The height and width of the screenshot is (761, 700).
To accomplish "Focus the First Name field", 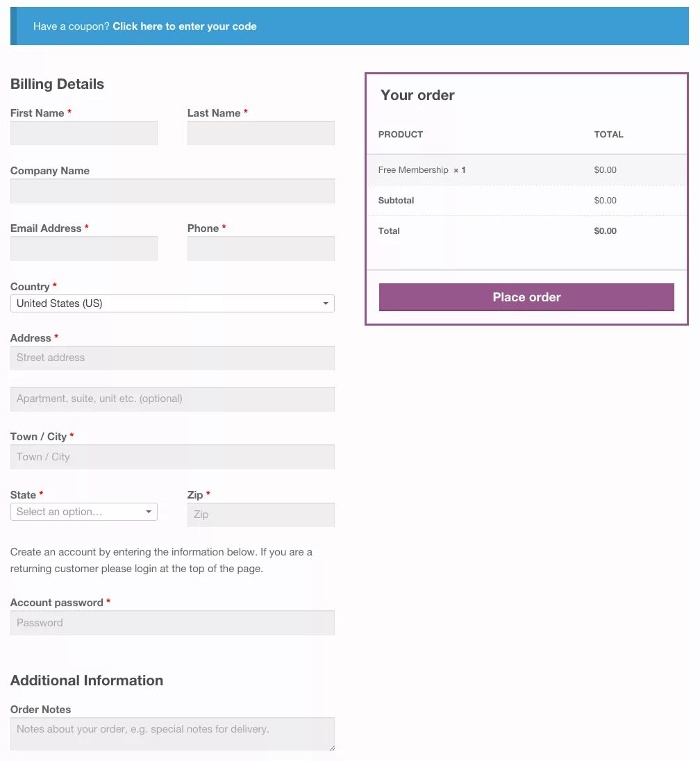I will (84, 133).
